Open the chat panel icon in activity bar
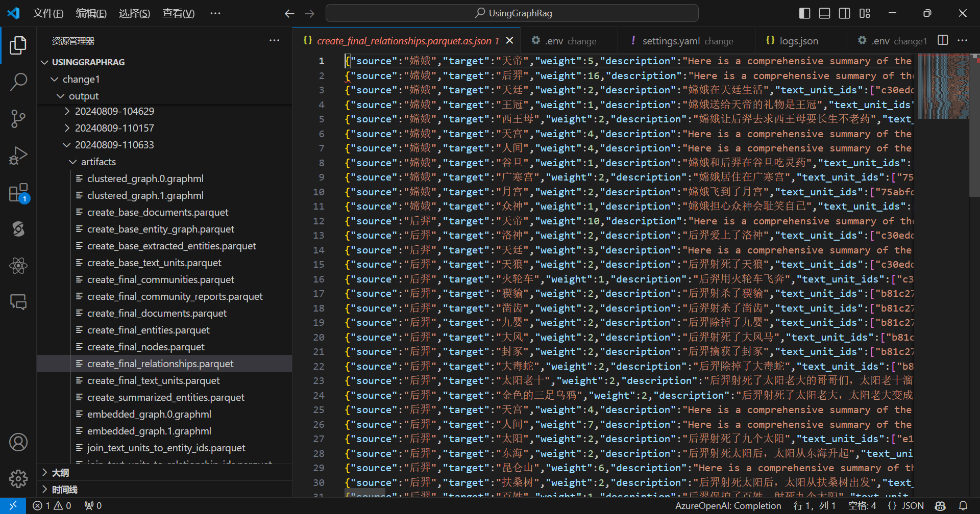This screenshot has width=980, height=514. click(18, 302)
